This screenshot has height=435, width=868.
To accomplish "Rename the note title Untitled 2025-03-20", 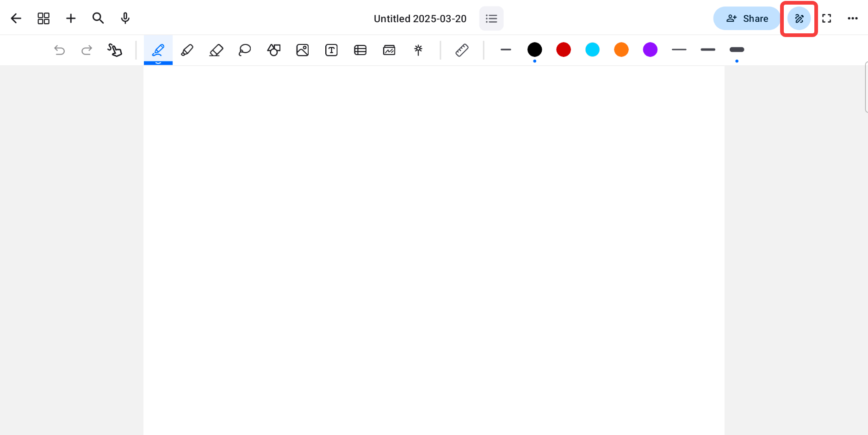I will pyautogui.click(x=420, y=19).
